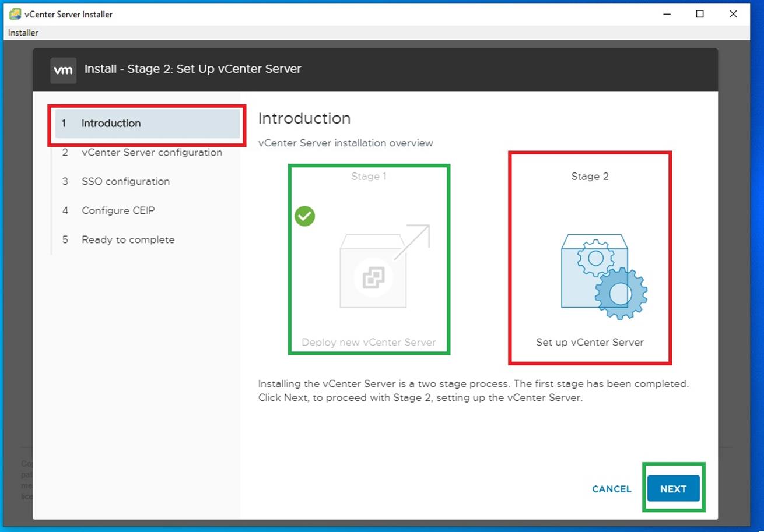Click 'Set up vCenter Server' caption
Image resolution: width=764 pixels, height=532 pixels.
point(590,342)
